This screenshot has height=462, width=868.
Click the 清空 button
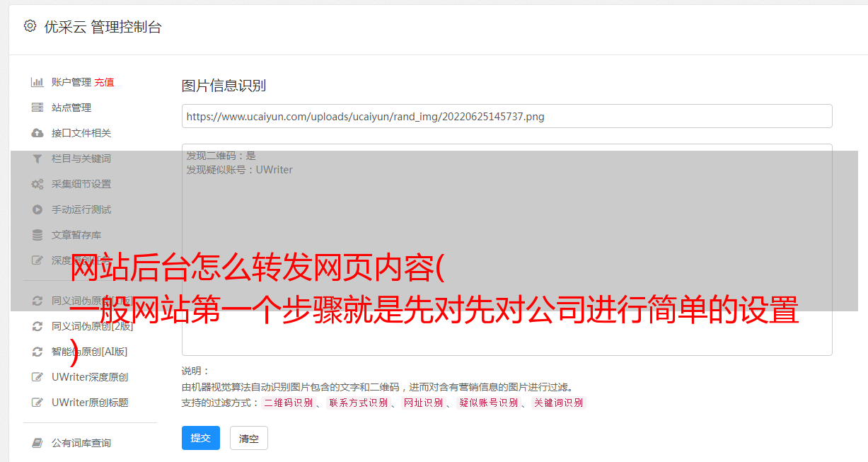click(x=249, y=438)
